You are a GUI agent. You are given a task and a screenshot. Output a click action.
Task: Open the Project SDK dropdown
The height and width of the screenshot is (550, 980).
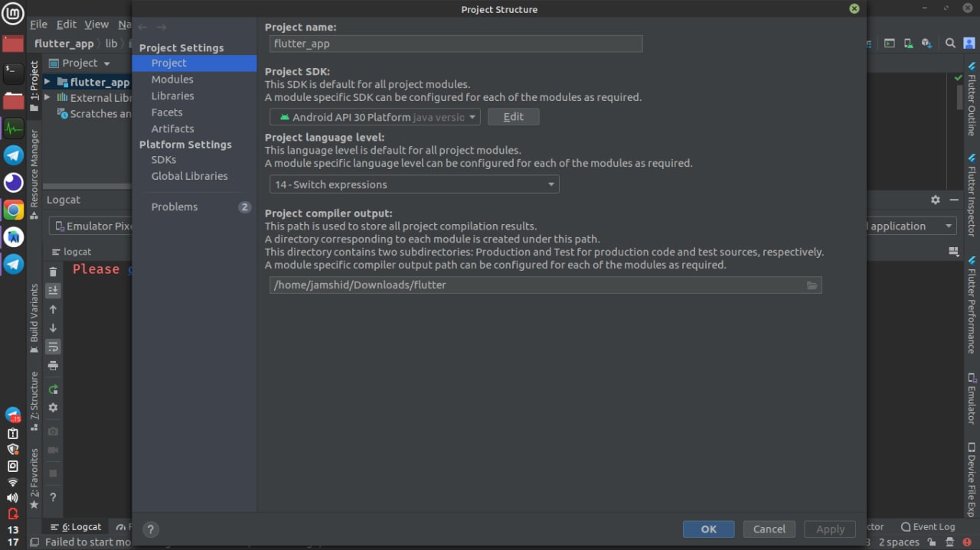(375, 117)
